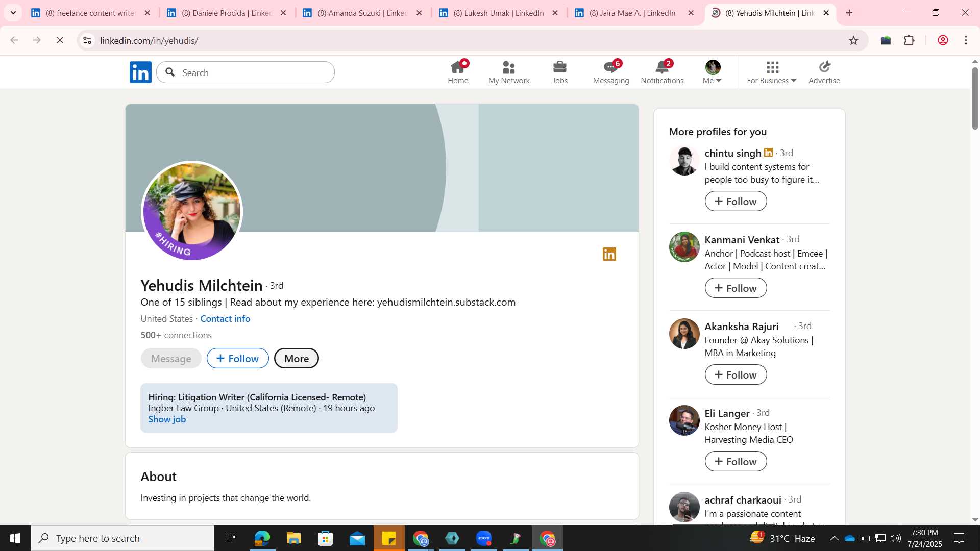Click the page vertical scrollbar thumb
Viewport: 980px width, 551px height.
[x=975, y=97]
